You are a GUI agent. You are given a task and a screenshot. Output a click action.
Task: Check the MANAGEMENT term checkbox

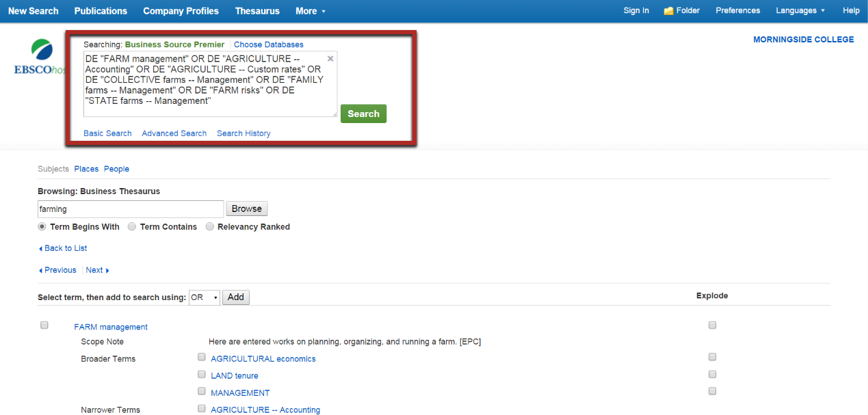click(x=202, y=392)
